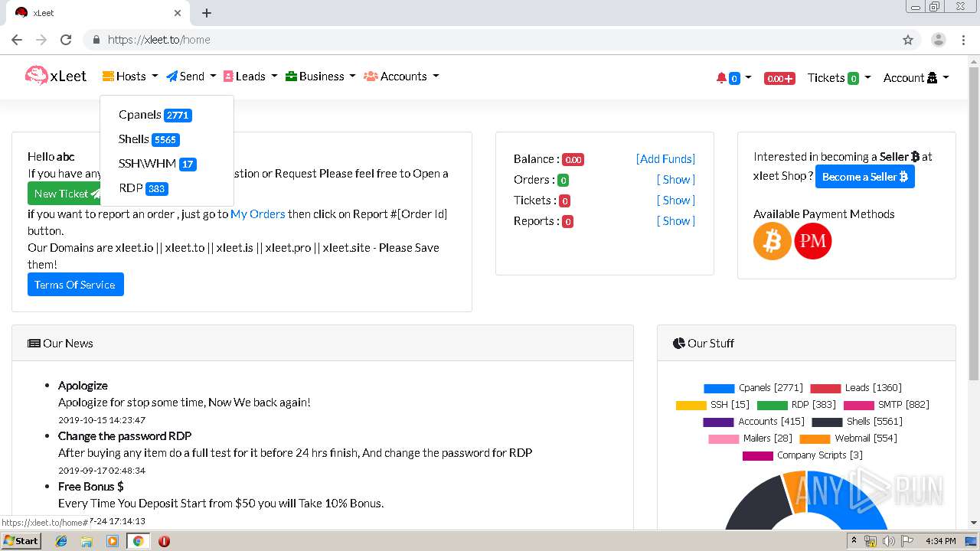Open the media player taskbar icon

pyautogui.click(x=113, y=541)
